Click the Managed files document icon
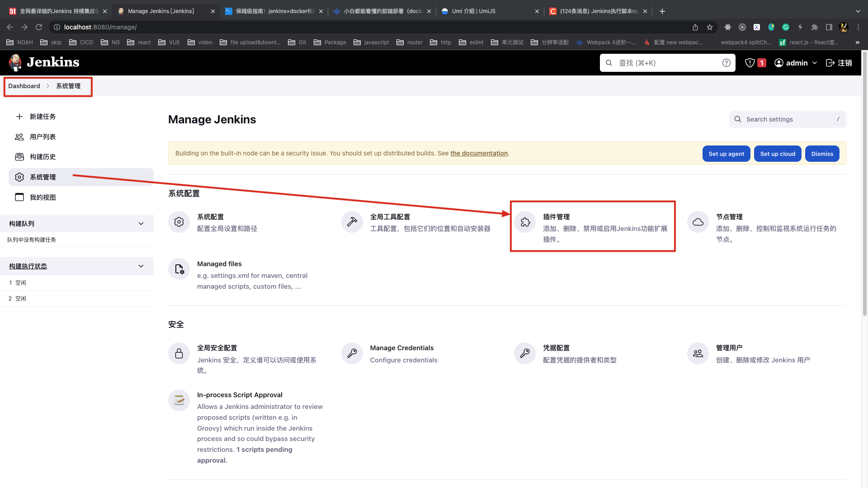This screenshot has width=868, height=488. pyautogui.click(x=179, y=269)
